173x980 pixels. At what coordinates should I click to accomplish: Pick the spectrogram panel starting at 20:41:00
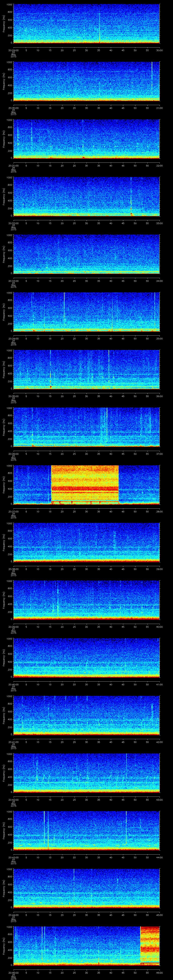pyautogui.click(x=87, y=715)
